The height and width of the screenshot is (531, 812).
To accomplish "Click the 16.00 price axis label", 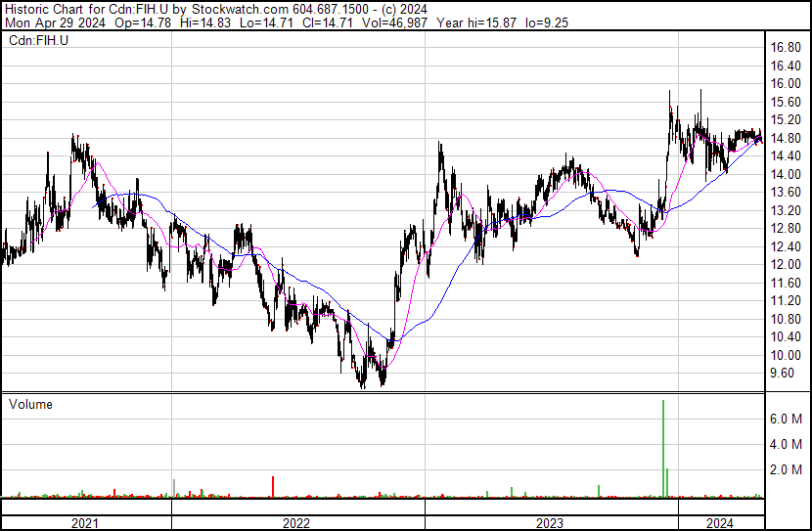I will pos(785,84).
